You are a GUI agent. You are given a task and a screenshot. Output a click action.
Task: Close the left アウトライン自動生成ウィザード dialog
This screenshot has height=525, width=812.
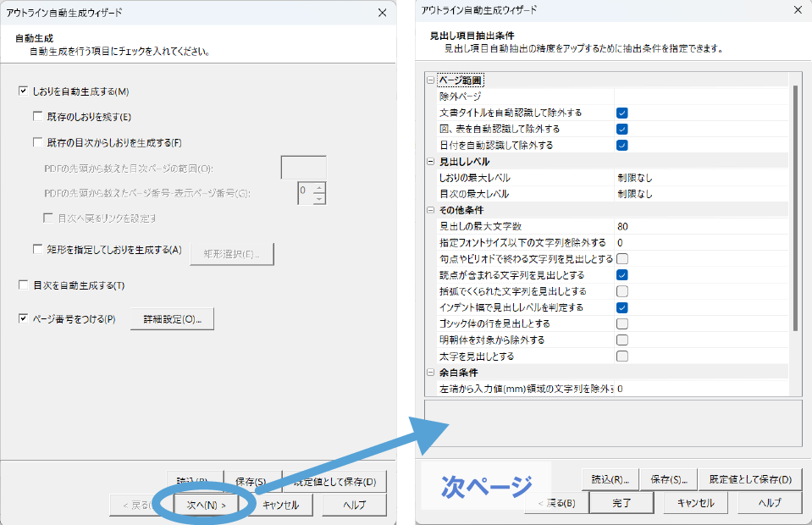point(383,13)
